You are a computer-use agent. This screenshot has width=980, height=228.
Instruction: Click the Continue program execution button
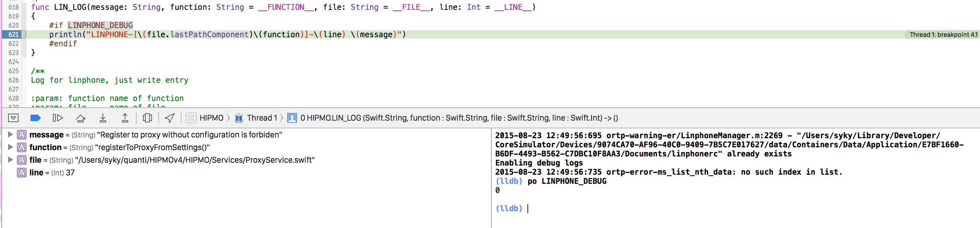click(57, 118)
